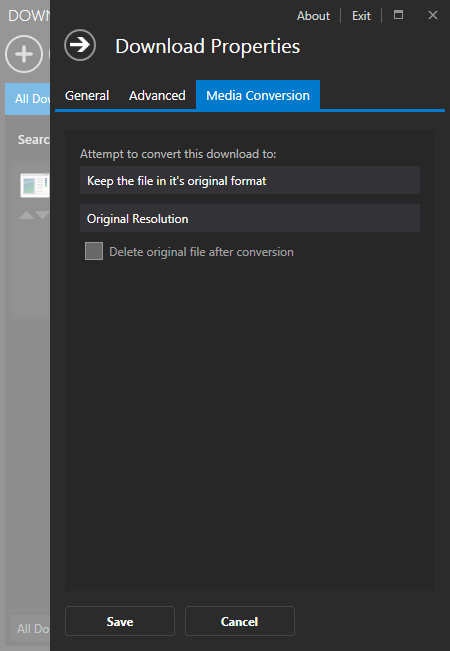Image resolution: width=450 pixels, height=651 pixels.
Task: Switch to the General tab
Action: point(87,95)
